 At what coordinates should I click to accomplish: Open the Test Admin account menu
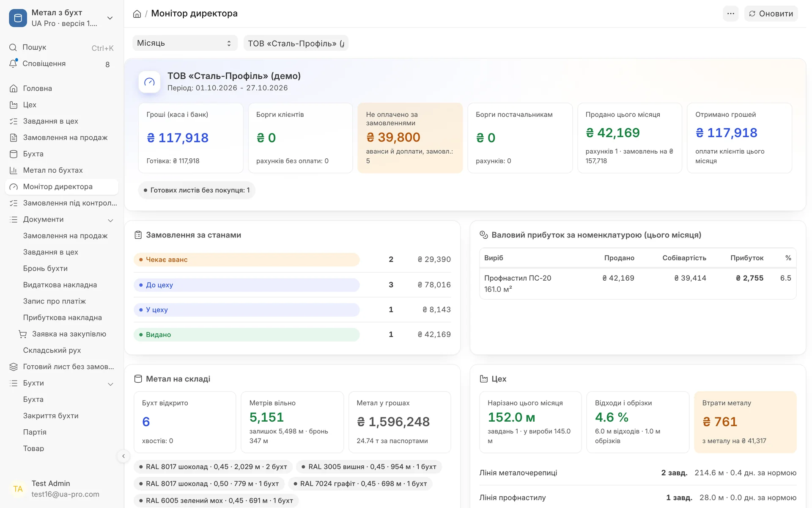click(62, 489)
